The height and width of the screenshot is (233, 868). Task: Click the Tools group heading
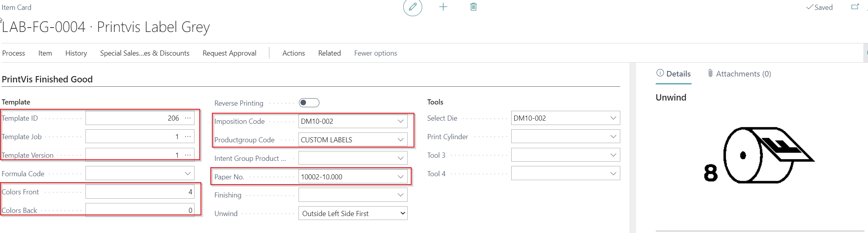435,102
